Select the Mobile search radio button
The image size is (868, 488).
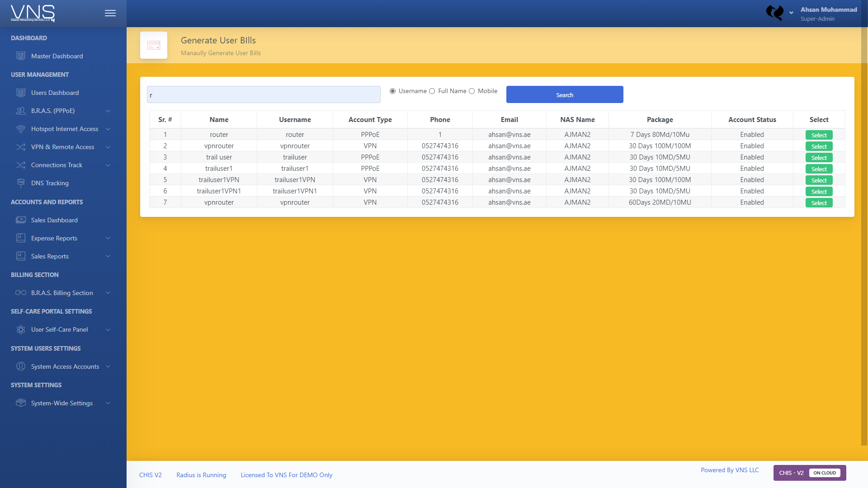472,91
